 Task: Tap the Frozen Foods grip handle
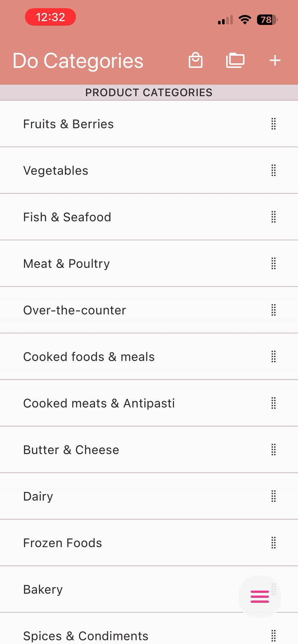pyautogui.click(x=273, y=543)
